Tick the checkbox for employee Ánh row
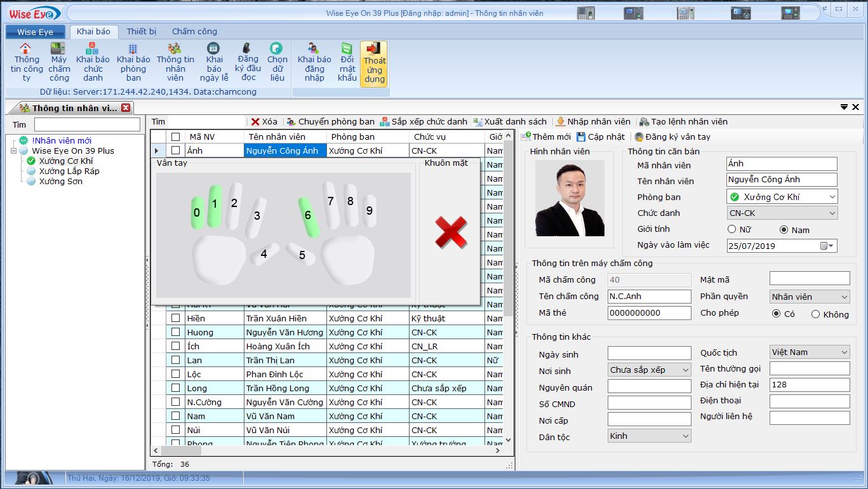Viewport: 868px width, 489px height. (x=176, y=151)
